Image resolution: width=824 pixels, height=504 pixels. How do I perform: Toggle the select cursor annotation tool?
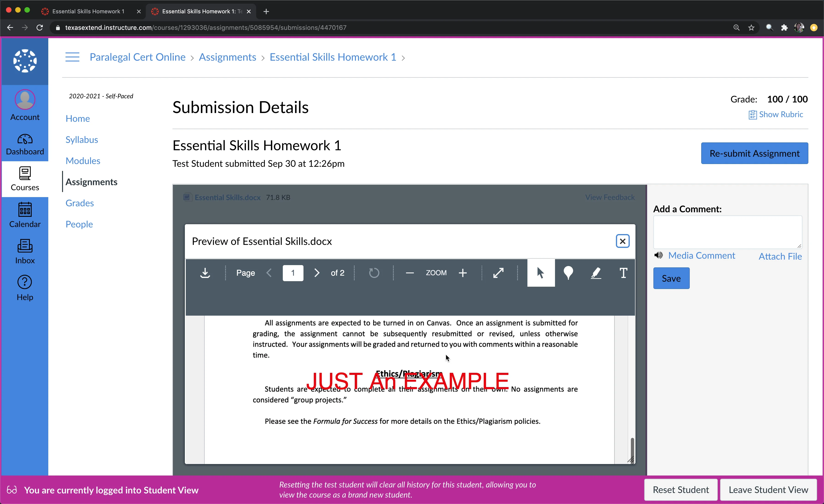[541, 273]
